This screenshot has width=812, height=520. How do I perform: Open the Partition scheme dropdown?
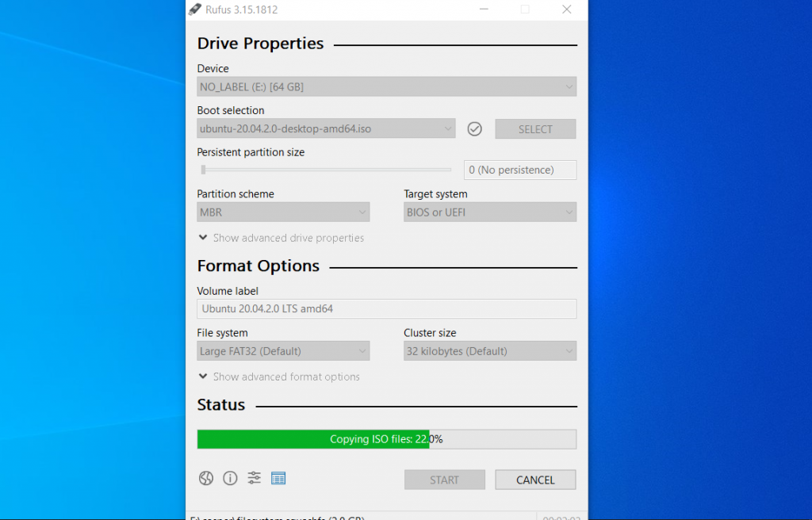click(x=283, y=212)
